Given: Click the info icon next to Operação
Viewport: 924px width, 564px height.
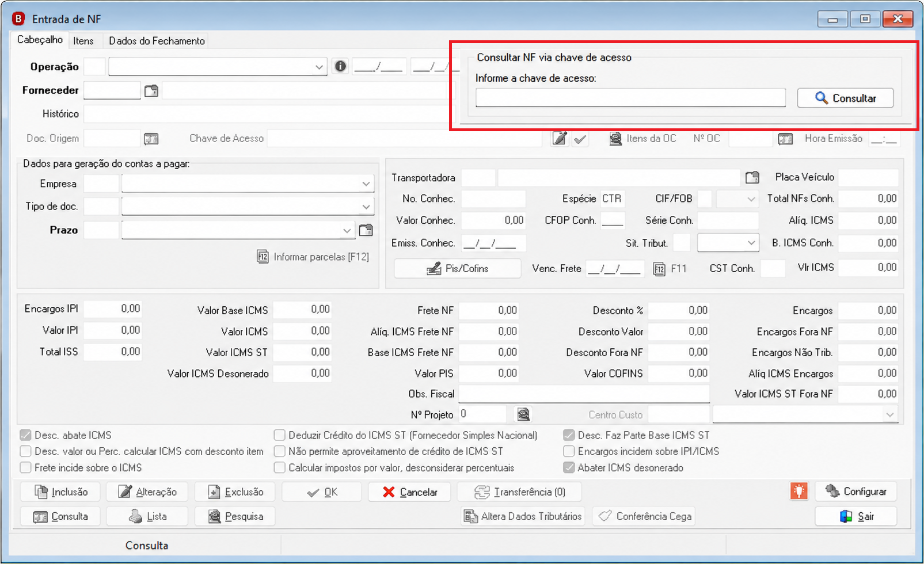Looking at the screenshot, I should 341,66.
